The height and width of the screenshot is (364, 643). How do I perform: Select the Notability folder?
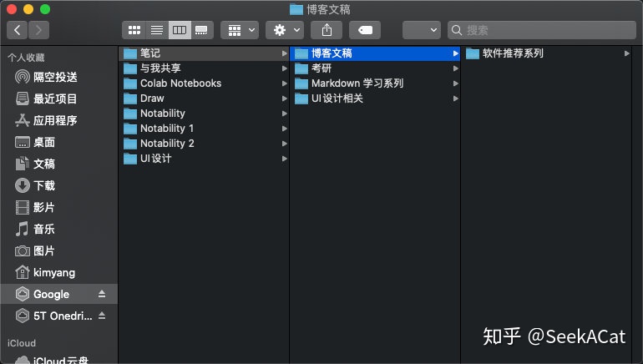point(204,114)
